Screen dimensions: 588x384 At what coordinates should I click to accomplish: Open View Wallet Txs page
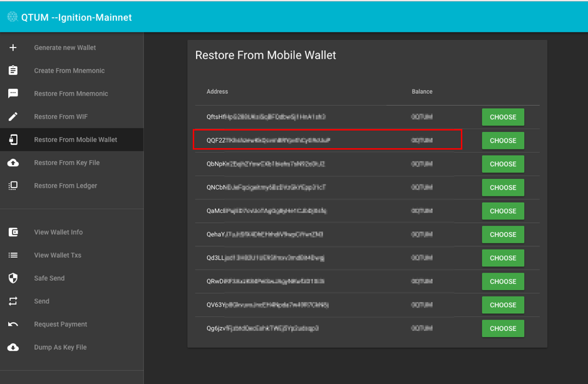point(58,255)
